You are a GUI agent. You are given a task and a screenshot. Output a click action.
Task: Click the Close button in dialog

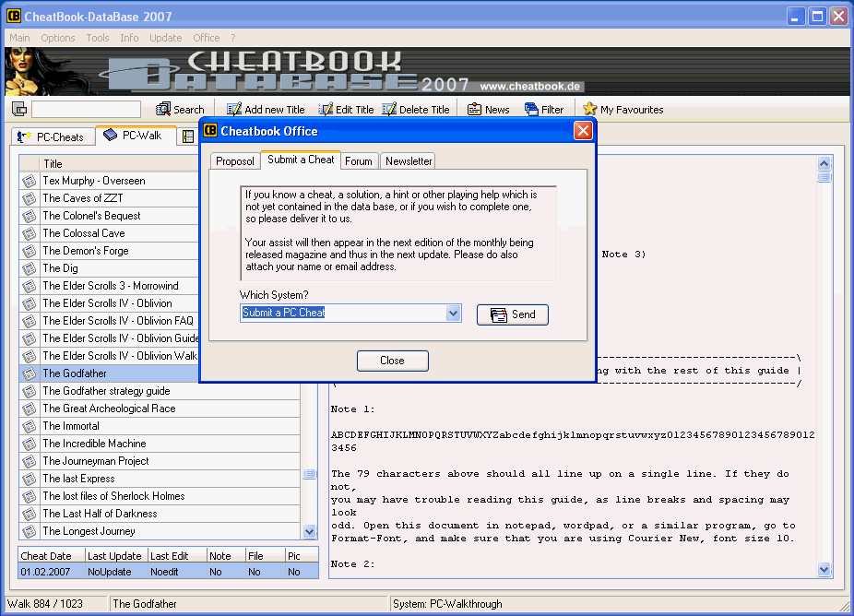pos(392,361)
